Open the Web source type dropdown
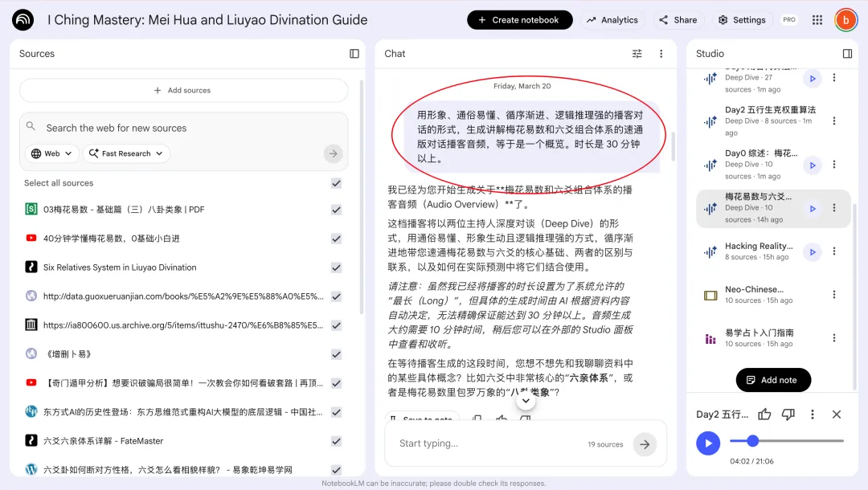Screen dimensions: 868x490 tap(52, 153)
